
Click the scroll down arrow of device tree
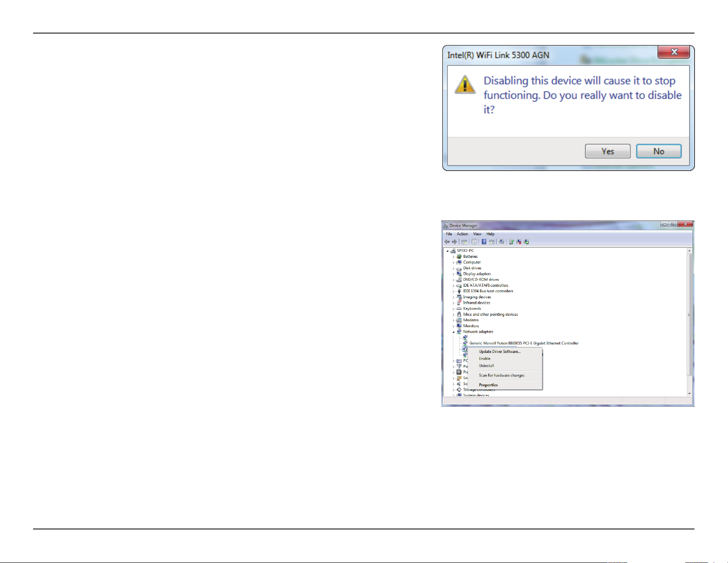pyautogui.click(x=689, y=393)
